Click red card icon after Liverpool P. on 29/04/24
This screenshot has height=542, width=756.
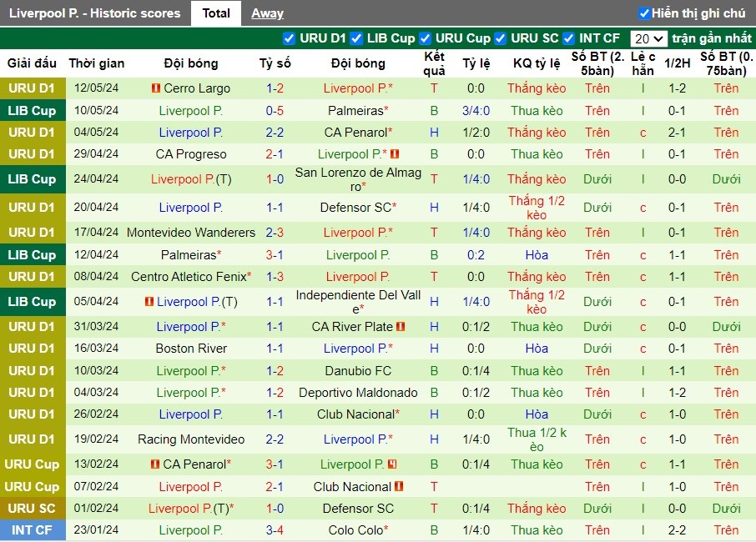[395, 154]
